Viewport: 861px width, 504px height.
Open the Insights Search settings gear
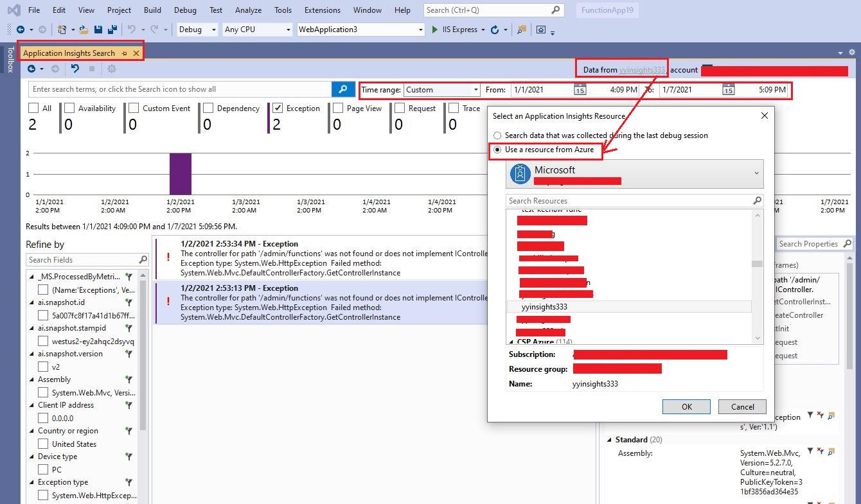click(x=112, y=69)
